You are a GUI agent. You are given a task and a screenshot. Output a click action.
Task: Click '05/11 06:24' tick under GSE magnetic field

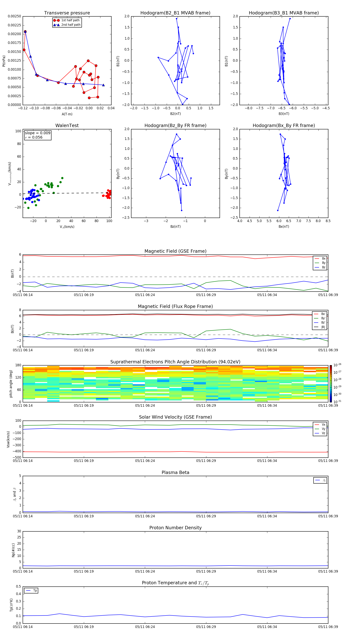click(x=145, y=295)
